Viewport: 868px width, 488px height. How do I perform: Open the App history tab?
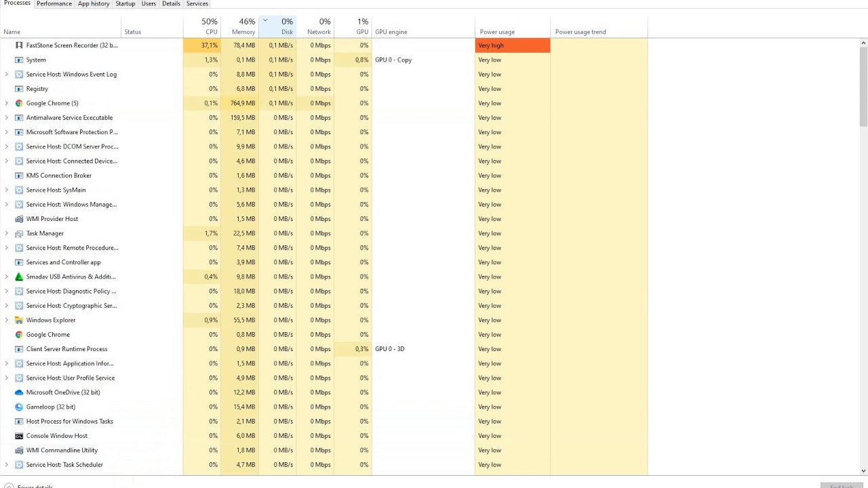tap(94, 3)
